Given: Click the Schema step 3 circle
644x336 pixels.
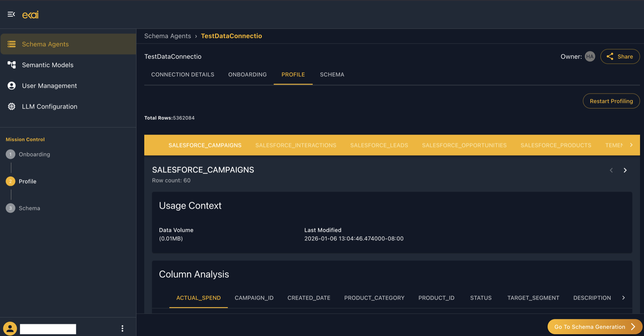Looking at the screenshot, I should click(10, 208).
